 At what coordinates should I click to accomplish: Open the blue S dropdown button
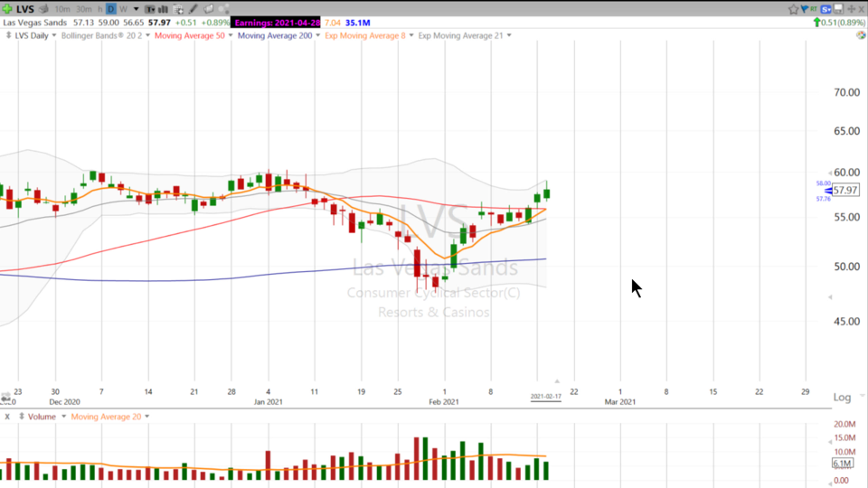[826, 9]
